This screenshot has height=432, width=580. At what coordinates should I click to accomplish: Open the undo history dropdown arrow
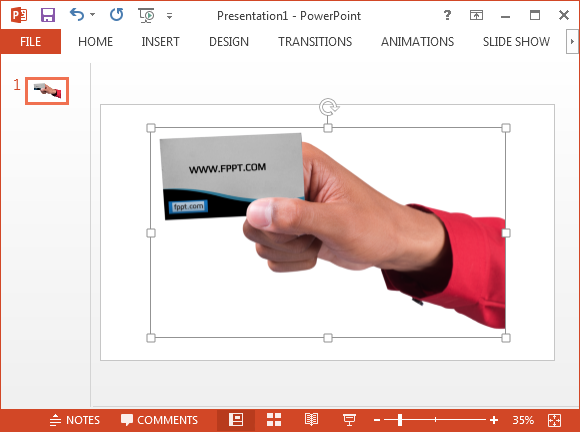(92, 15)
